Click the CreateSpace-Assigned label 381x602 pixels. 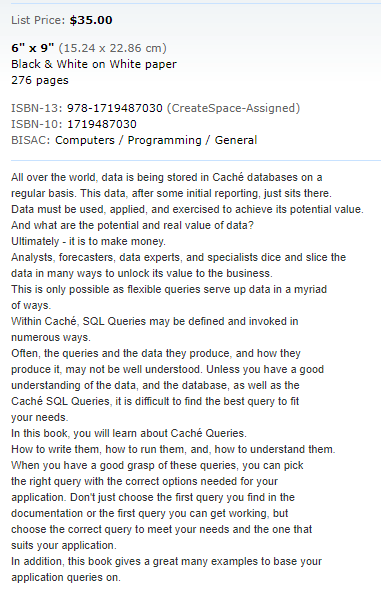tap(233, 108)
